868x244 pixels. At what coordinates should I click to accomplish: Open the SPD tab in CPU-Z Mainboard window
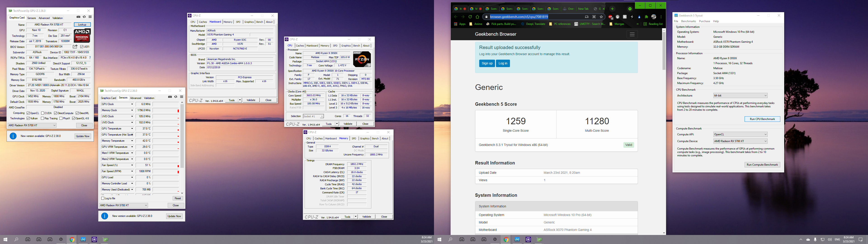tap(238, 22)
